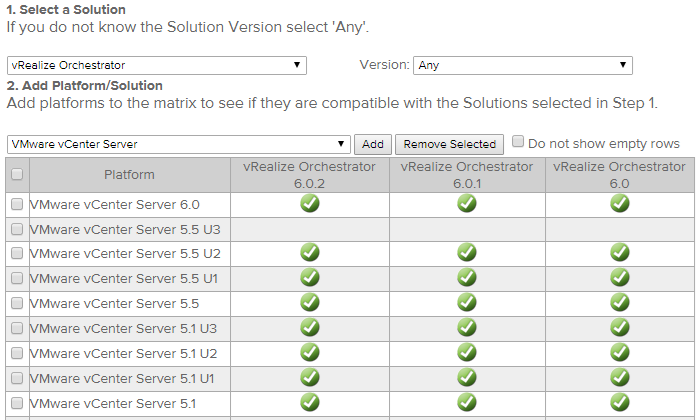This screenshot has width=698, height=420.
Task: Click the 6.0.2 checkmark for vCenter 5.5 U1
Action: [310, 277]
